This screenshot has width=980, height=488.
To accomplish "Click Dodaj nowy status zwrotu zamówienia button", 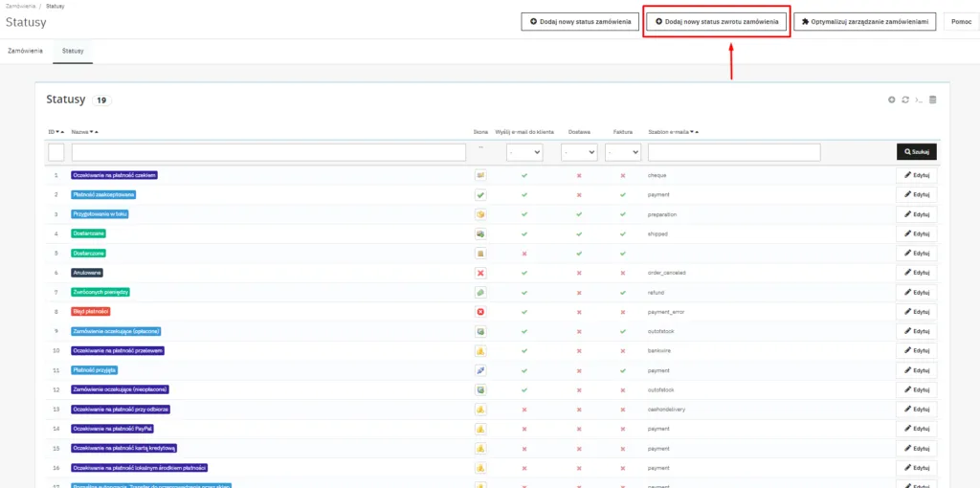I will 717,21.
